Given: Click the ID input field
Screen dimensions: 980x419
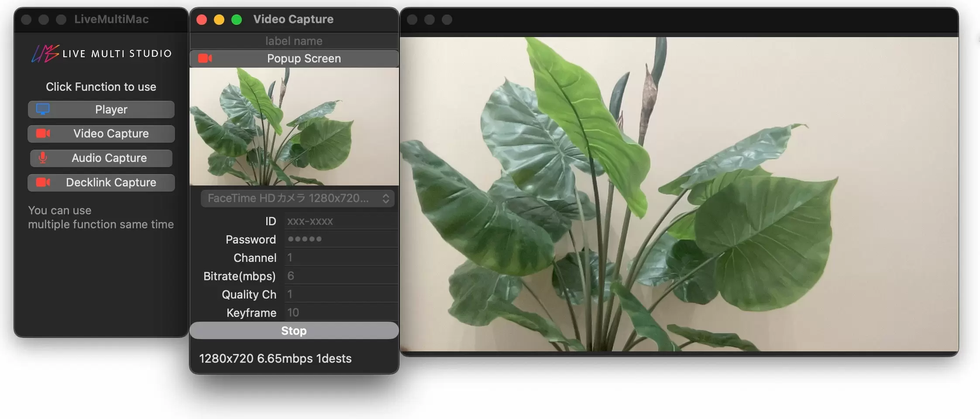Looking at the screenshot, I should [x=340, y=221].
